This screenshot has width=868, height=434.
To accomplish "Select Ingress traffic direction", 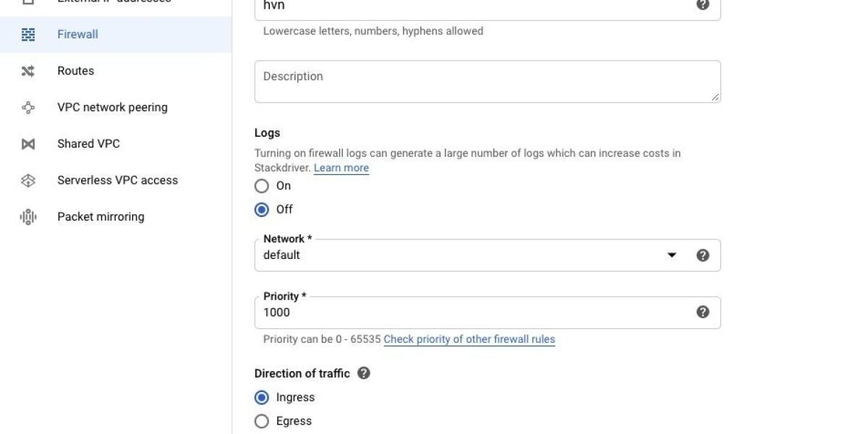I will (262, 398).
